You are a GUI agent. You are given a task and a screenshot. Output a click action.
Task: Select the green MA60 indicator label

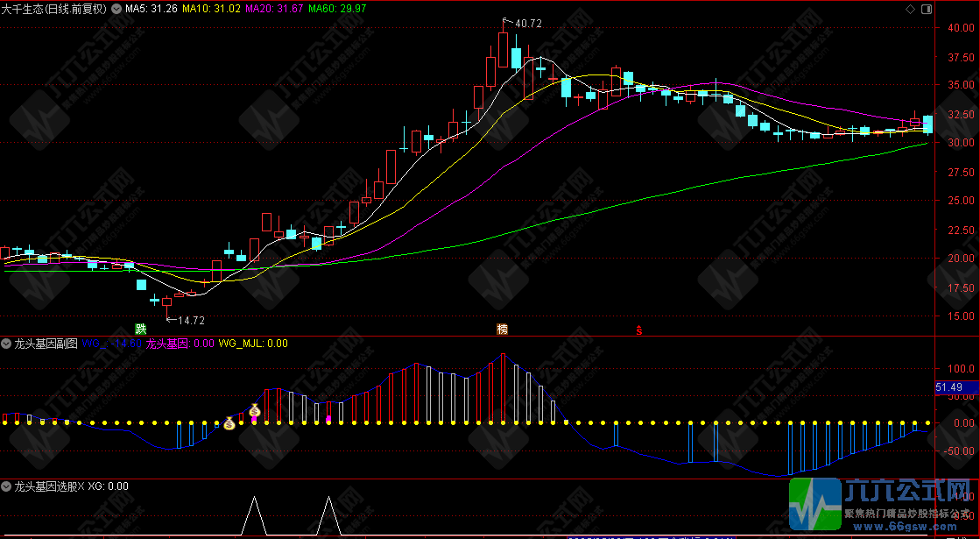pyautogui.click(x=337, y=9)
